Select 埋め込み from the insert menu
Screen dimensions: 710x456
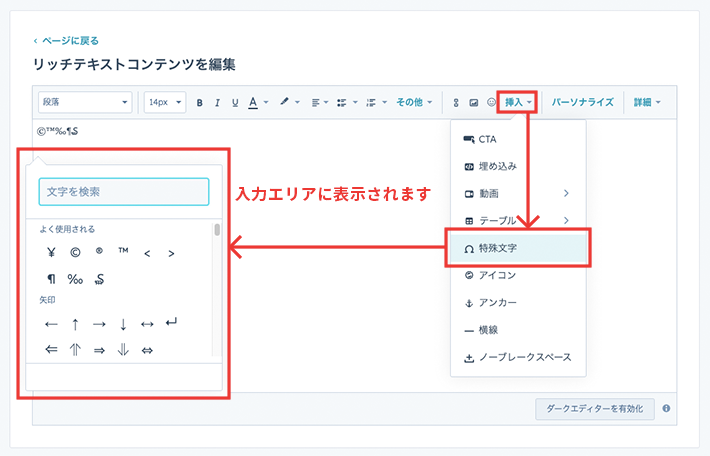pyautogui.click(x=518, y=167)
